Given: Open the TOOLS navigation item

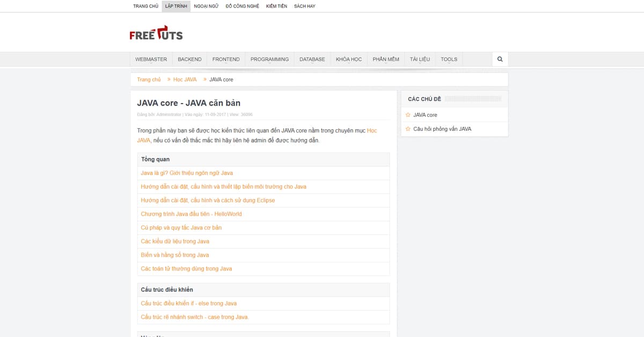Looking at the screenshot, I should point(449,60).
